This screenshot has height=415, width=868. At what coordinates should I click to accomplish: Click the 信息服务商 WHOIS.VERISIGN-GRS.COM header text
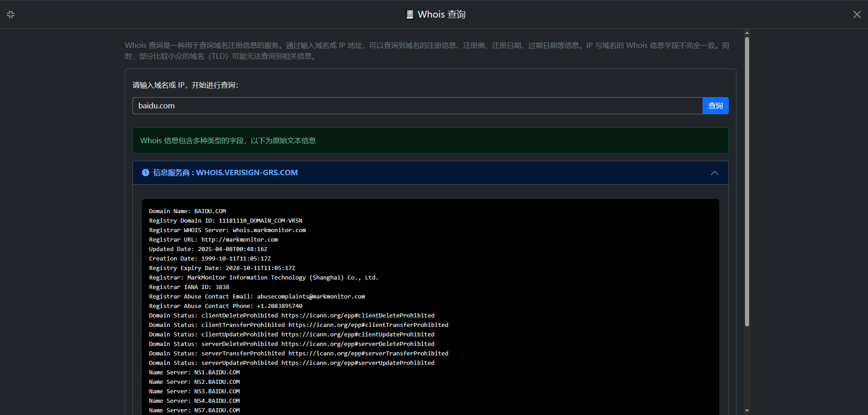pos(225,173)
